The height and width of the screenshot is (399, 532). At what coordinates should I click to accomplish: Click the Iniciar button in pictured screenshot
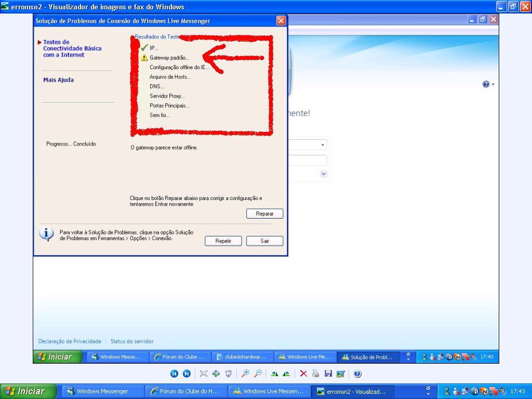click(57, 356)
